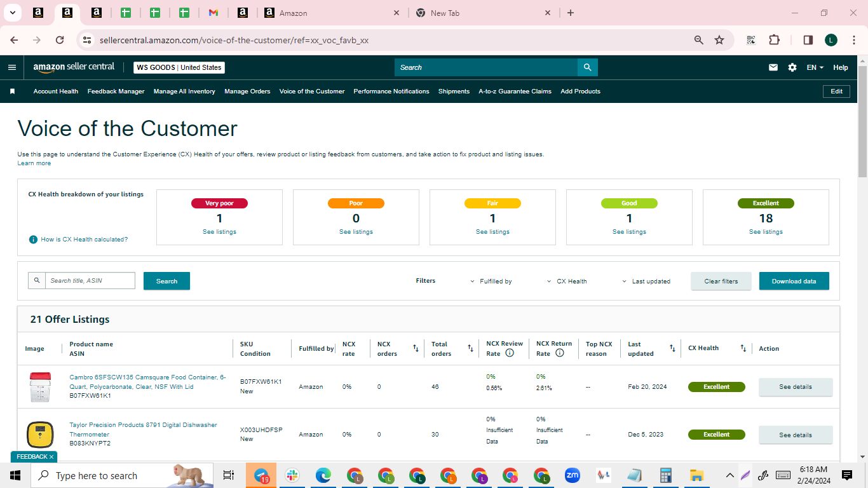This screenshot has width=868, height=488.
Task: Click the Learn more link
Action: pos(34,163)
